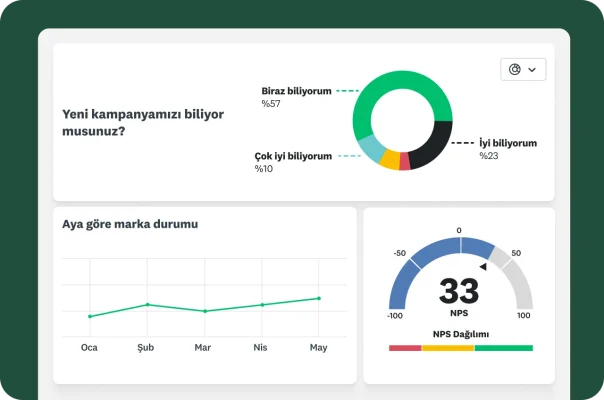Click the Mar axis label
This screenshot has width=604, height=400.
pos(204,348)
